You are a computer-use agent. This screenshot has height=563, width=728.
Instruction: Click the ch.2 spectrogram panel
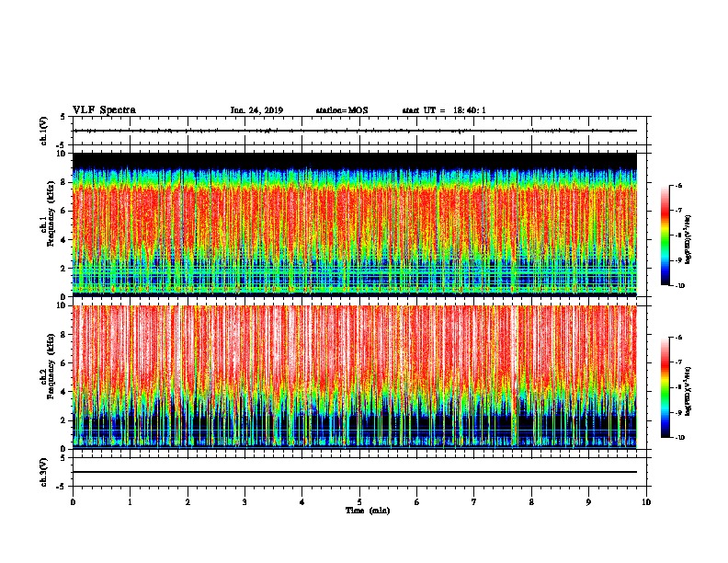355,377
